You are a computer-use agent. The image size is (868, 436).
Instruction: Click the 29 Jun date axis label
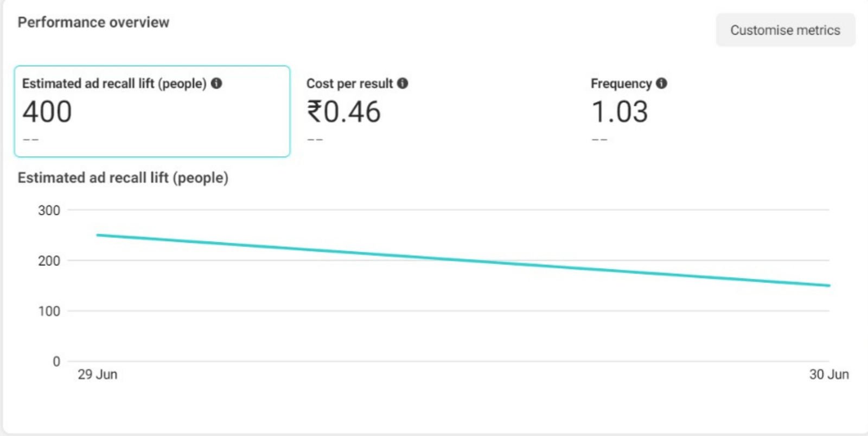point(98,375)
